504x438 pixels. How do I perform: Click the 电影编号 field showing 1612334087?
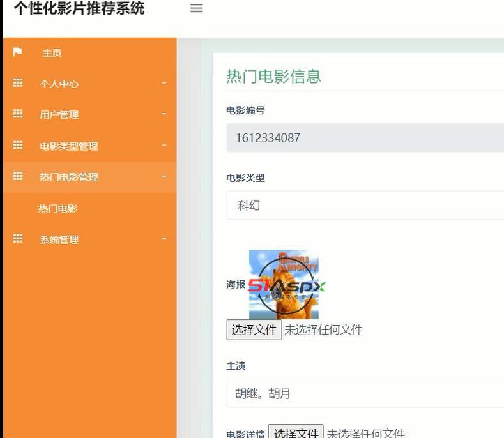(365, 138)
